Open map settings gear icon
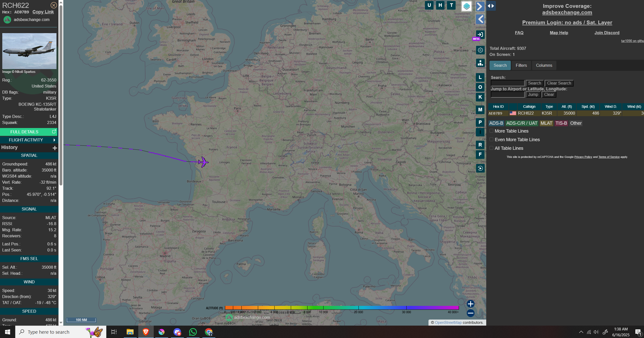This screenshot has width=644, height=338. point(480,50)
